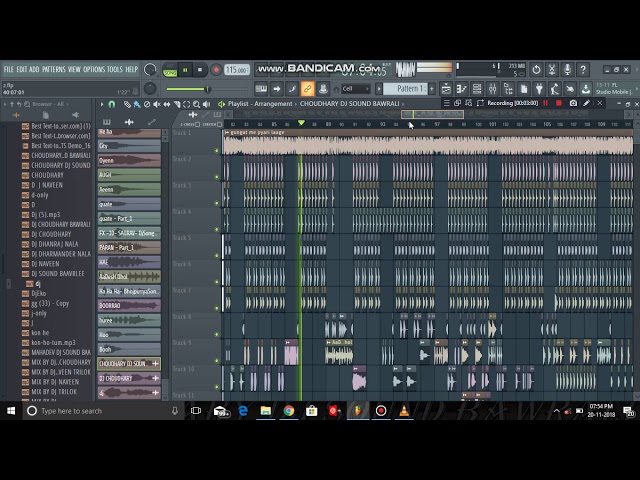Toggle the record button in transport

point(216,70)
